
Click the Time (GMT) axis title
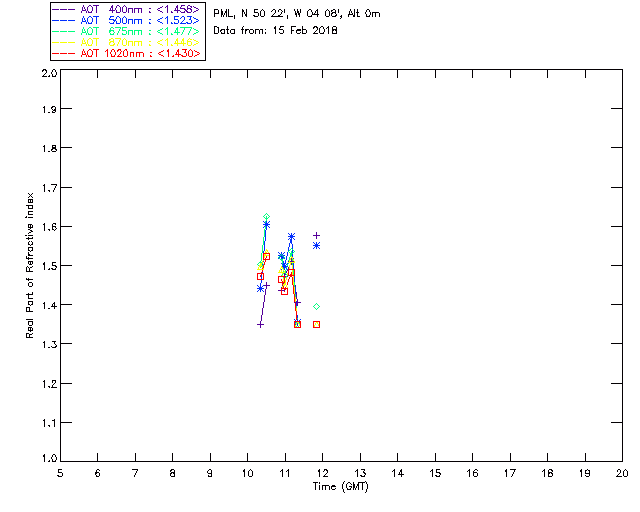(x=341, y=487)
